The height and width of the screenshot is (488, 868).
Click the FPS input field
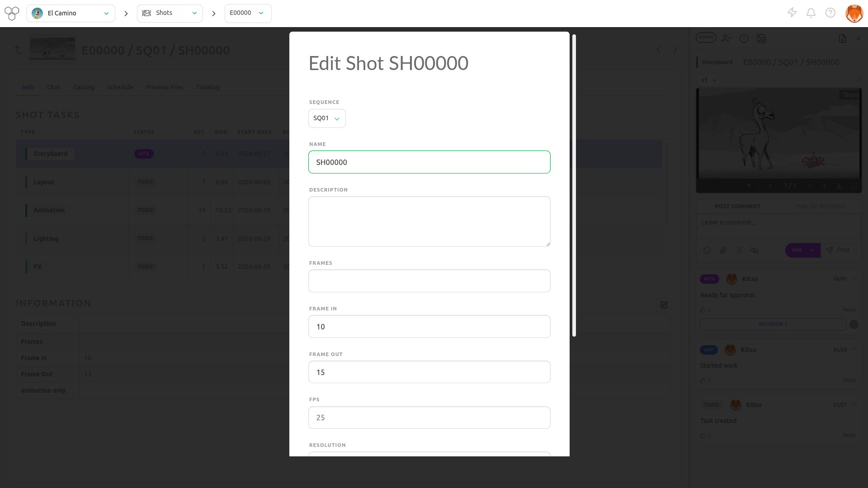pos(429,418)
